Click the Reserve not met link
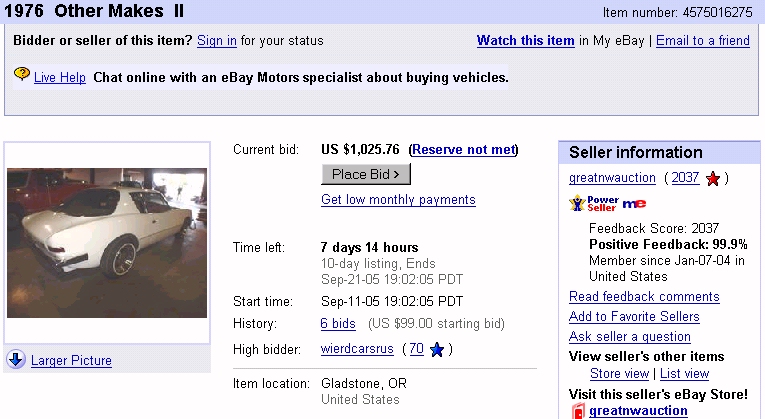 click(463, 150)
